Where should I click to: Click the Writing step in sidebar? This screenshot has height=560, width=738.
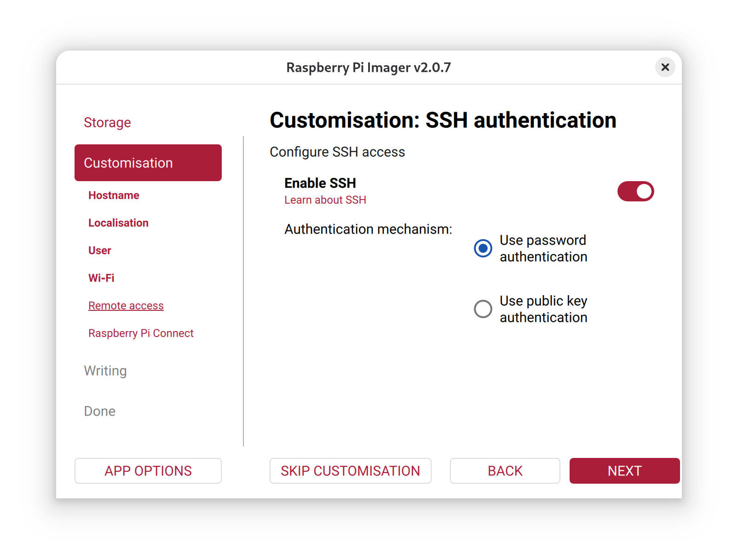105,371
